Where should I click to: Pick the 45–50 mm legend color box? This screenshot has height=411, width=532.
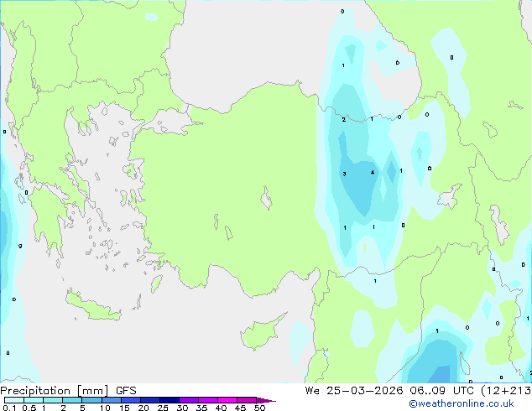click(x=247, y=400)
